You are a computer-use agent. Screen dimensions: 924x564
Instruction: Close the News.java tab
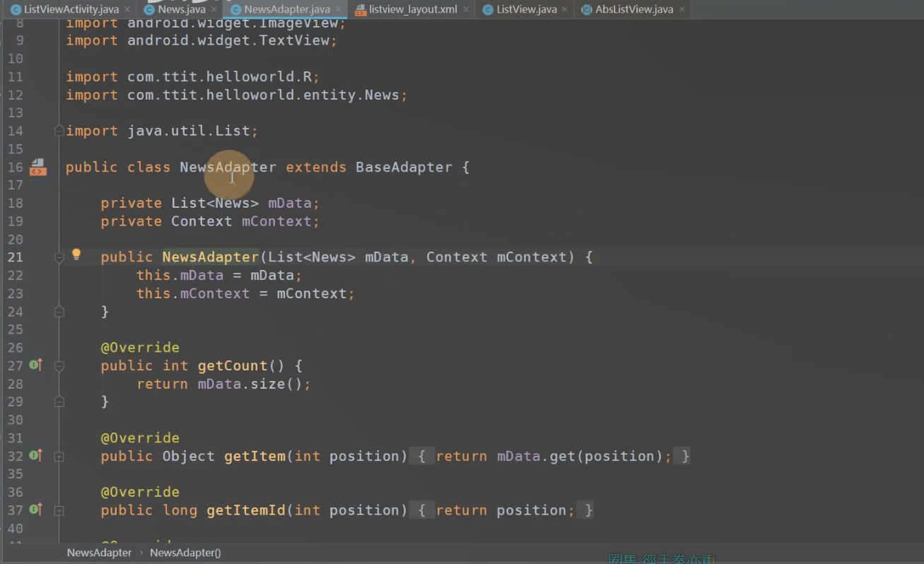coord(214,10)
